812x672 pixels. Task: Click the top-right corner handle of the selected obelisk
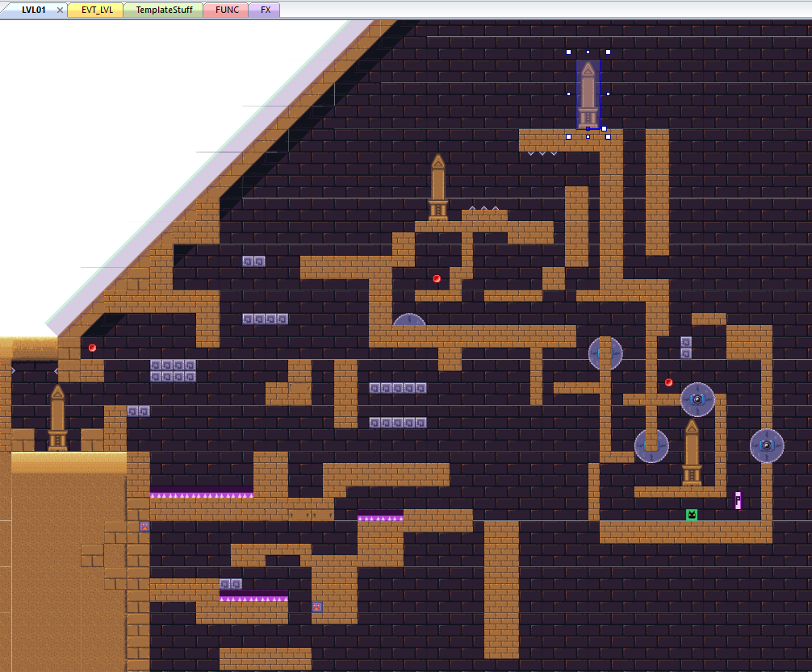[x=608, y=52]
